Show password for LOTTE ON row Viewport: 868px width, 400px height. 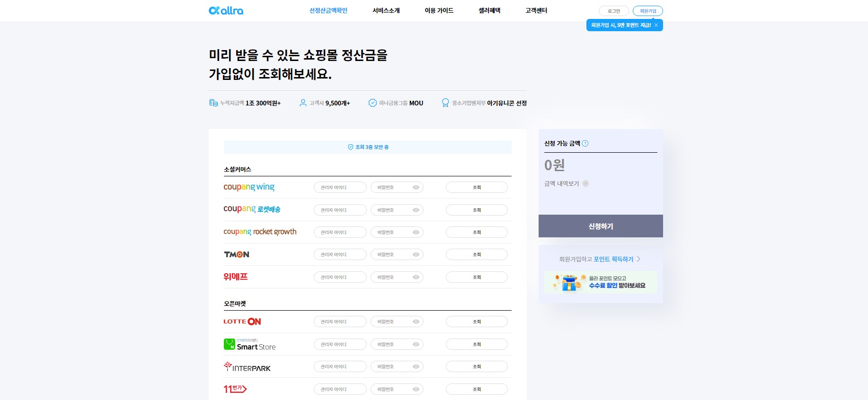pyautogui.click(x=416, y=322)
